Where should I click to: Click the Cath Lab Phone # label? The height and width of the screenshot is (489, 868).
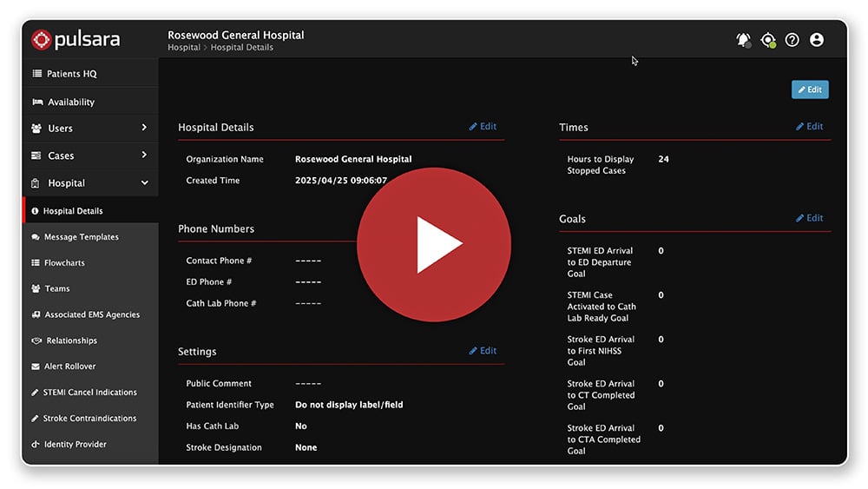point(220,303)
